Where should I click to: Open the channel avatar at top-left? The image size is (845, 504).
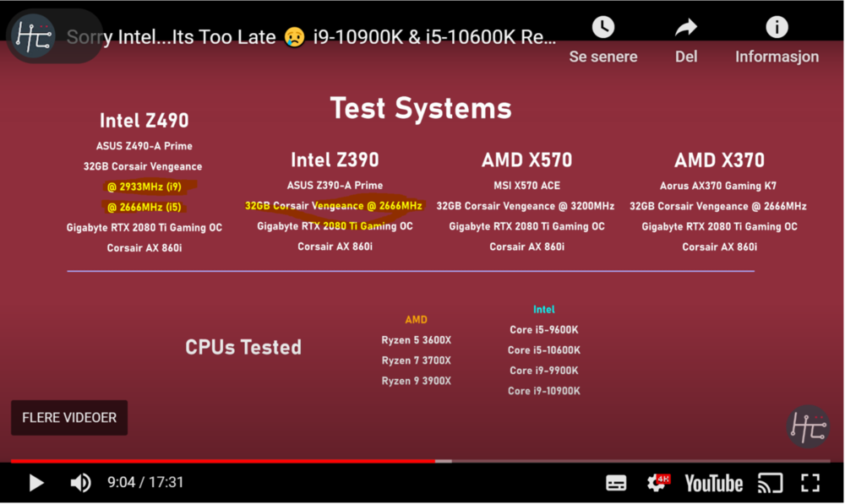point(34,35)
